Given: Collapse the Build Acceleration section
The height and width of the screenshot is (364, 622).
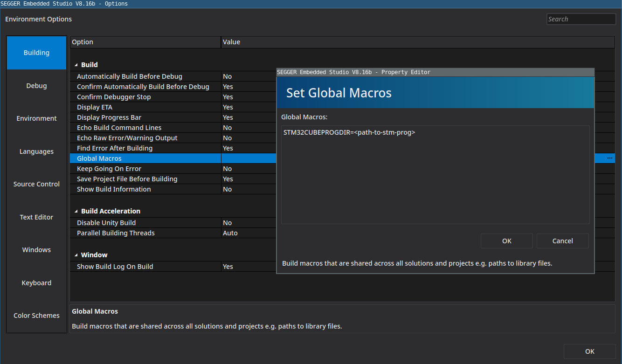Looking at the screenshot, I should [76, 211].
